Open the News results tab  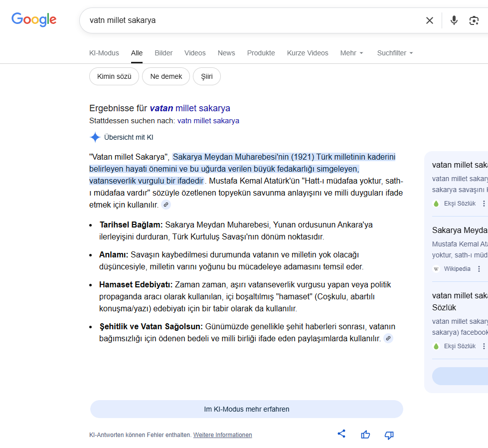click(x=226, y=53)
